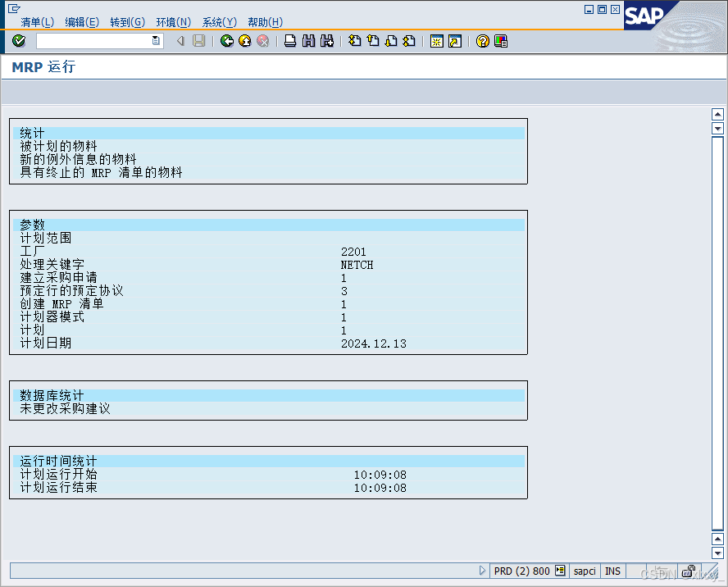728x587 pixels.
Task: Select the 被计划的物料 row
Action: [269, 146]
